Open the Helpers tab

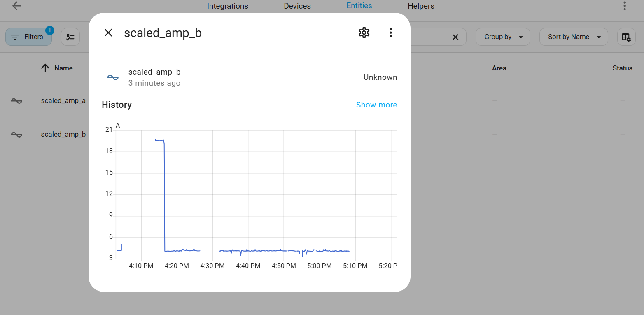click(421, 6)
